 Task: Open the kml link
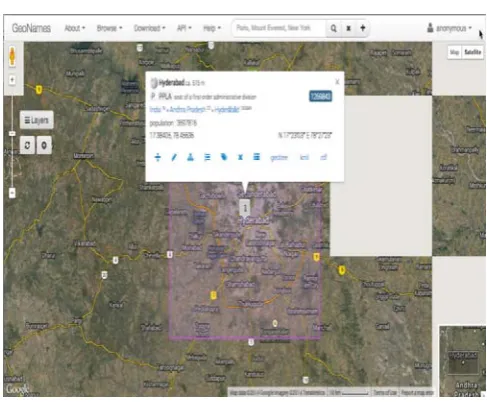(304, 157)
